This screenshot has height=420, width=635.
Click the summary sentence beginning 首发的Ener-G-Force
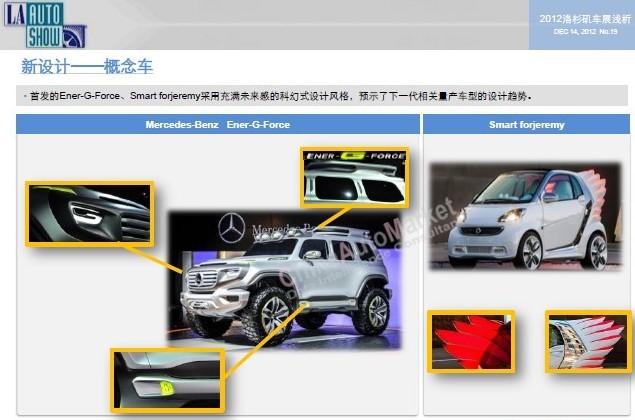tap(281, 96)
